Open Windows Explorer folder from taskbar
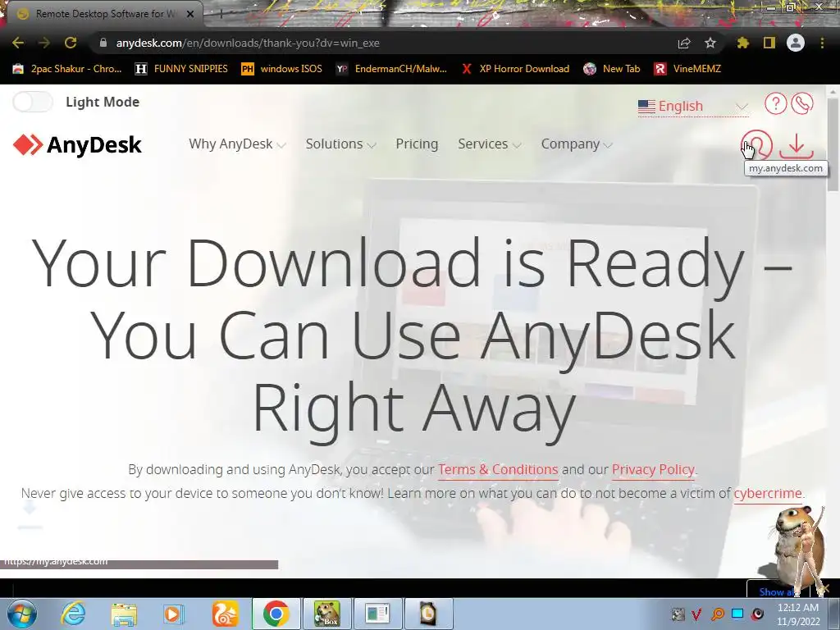 pos(124,614)
